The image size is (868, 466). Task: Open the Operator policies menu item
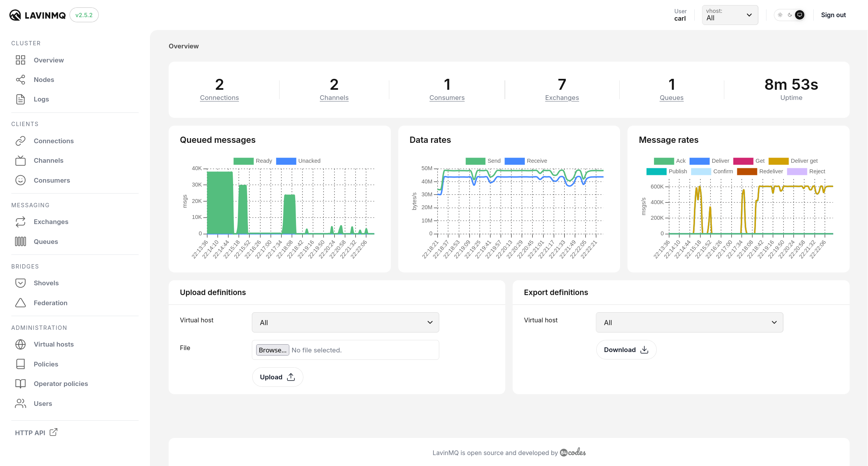pyautogui.click(x=61, y=384)
